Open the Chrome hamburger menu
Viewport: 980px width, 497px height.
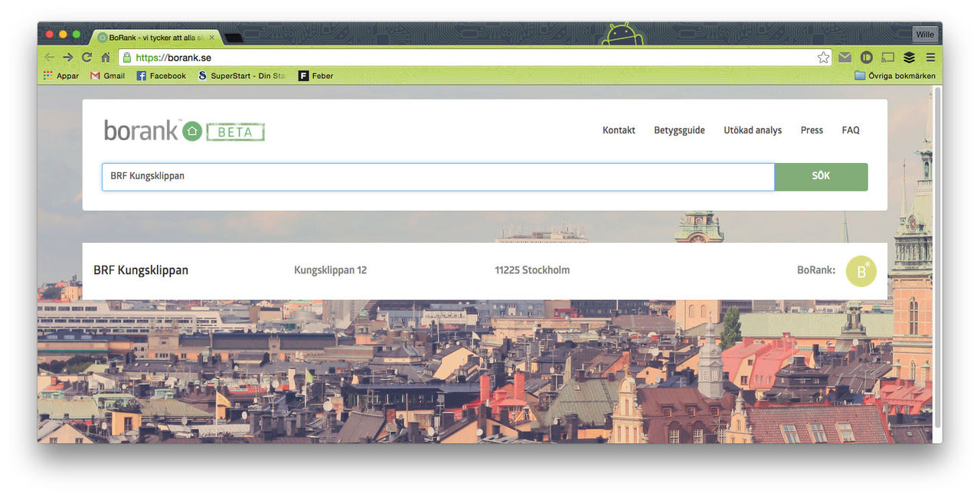click(930, 57)
